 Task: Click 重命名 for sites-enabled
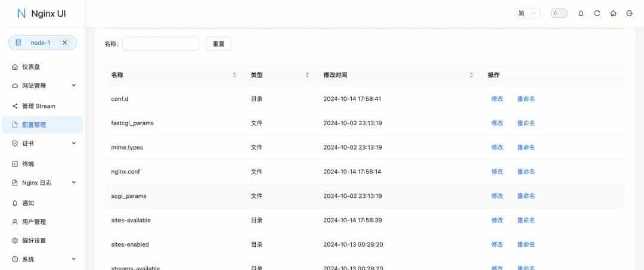pyautogui.click(x=526, y=244)
